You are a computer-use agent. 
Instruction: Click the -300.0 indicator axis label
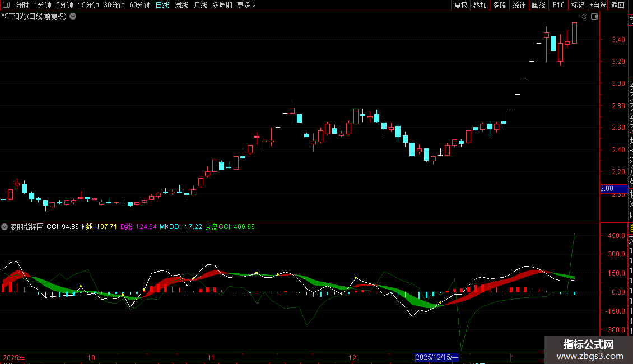[615, 330]
